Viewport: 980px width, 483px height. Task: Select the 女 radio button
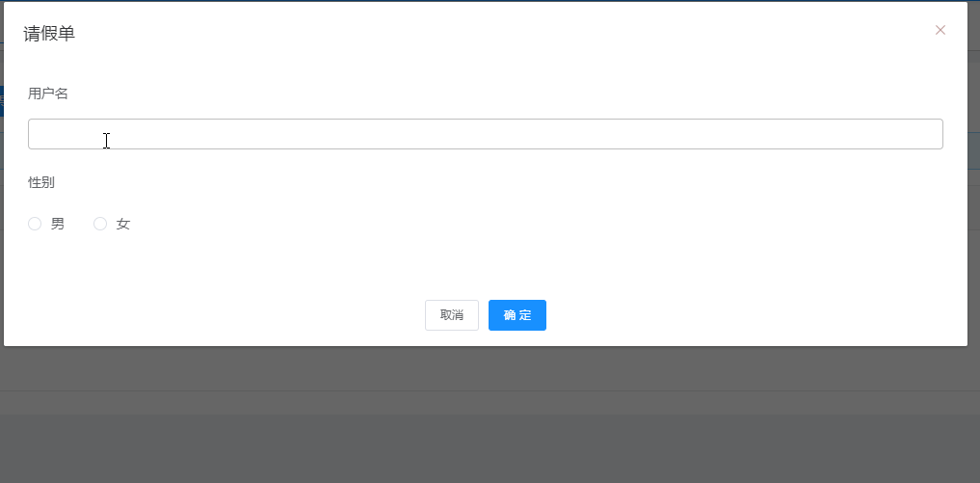click(100, 224)
